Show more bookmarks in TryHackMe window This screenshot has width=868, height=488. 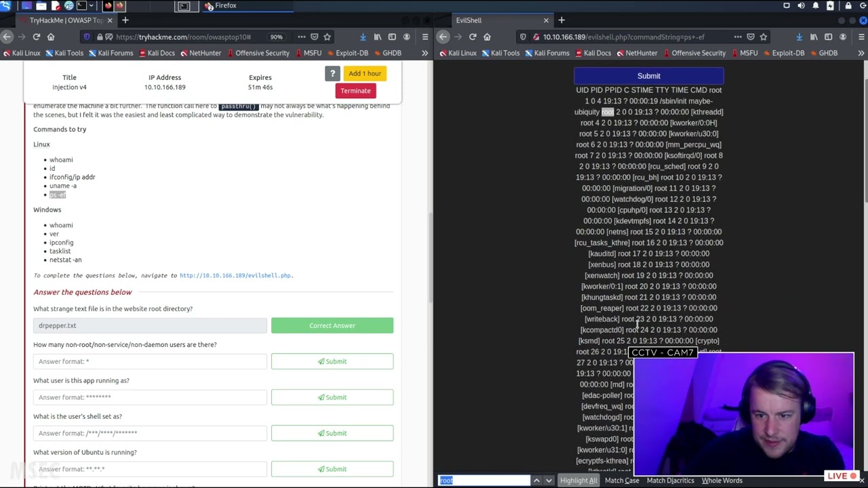pos(425,53)
